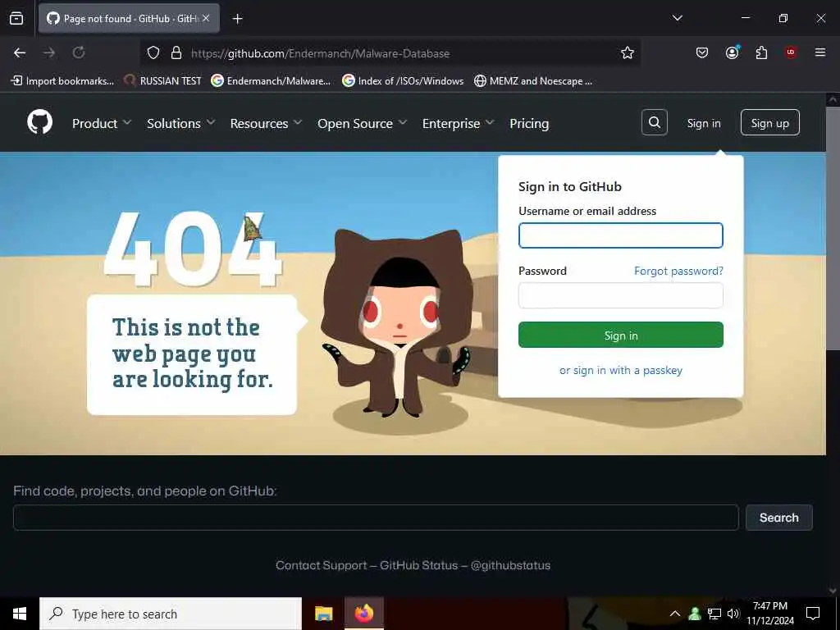The height and width of the screenshot is (630, 840).
Task: Expand the Enterprise dropdown menu
Action: pyautogui.click(x=458, y=123)
